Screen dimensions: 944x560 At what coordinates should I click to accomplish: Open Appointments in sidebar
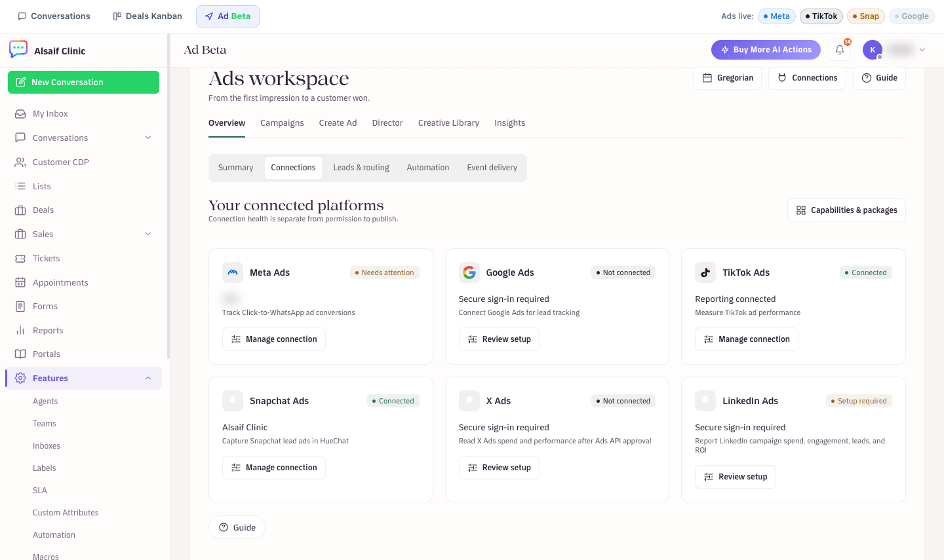(83, 283)
